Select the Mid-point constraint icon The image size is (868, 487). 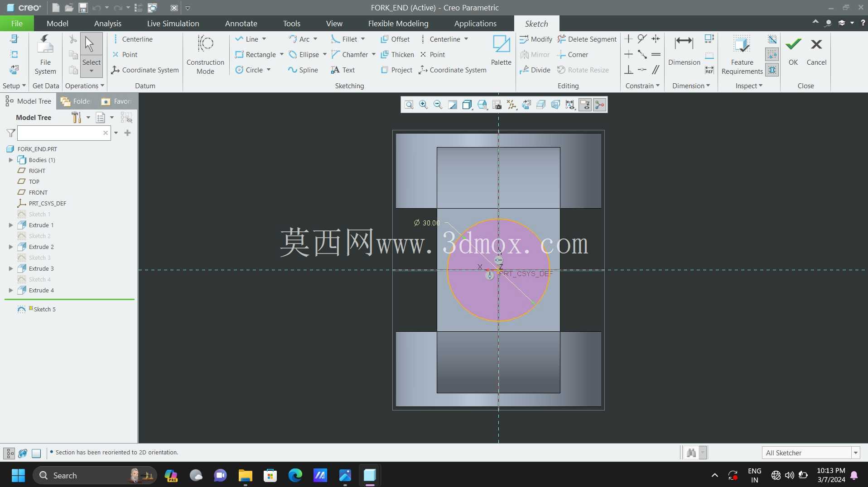tap(642, 54)
